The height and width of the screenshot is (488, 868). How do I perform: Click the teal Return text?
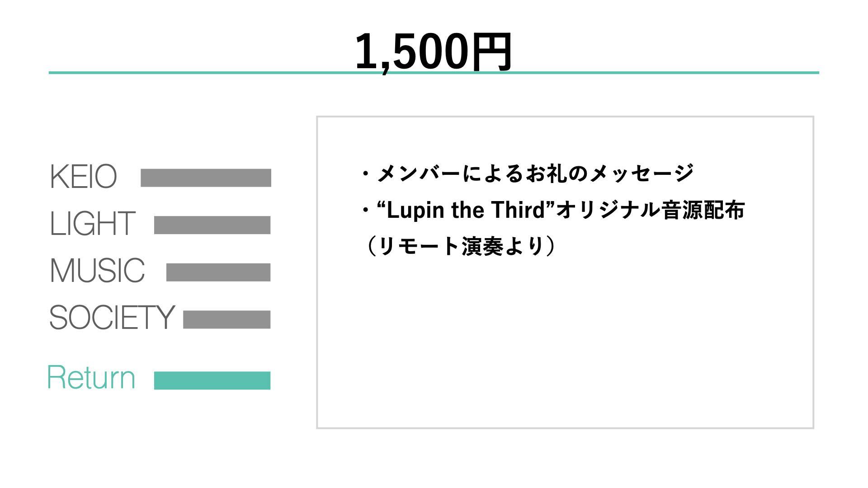91,378
